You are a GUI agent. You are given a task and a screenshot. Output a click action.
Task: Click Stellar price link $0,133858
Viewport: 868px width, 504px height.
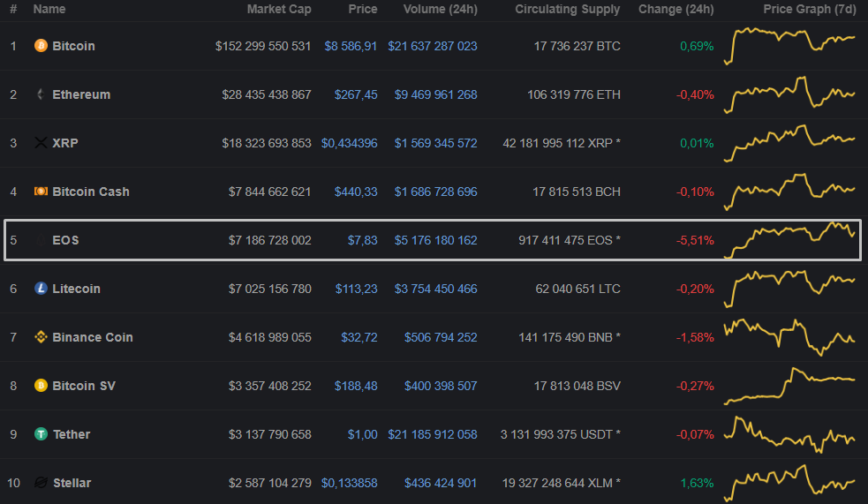349,483
